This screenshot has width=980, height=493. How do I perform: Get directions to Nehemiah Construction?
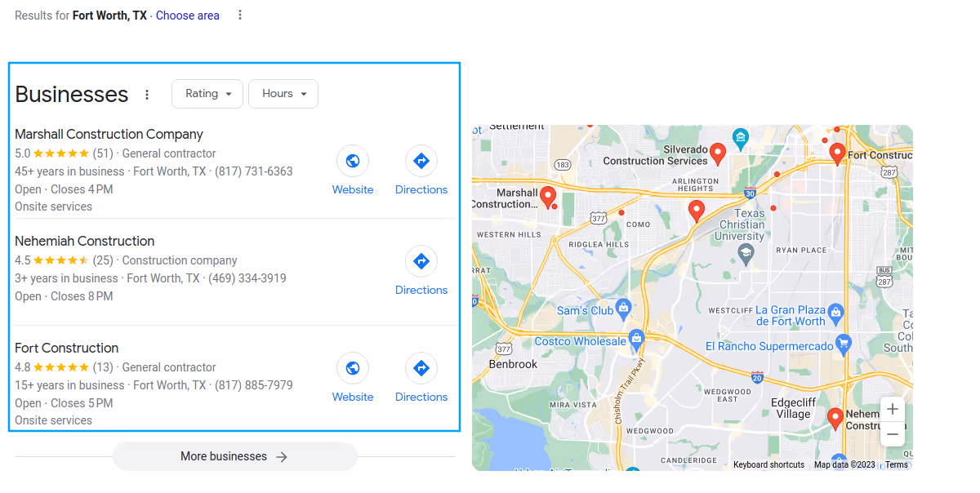[421, 261]
